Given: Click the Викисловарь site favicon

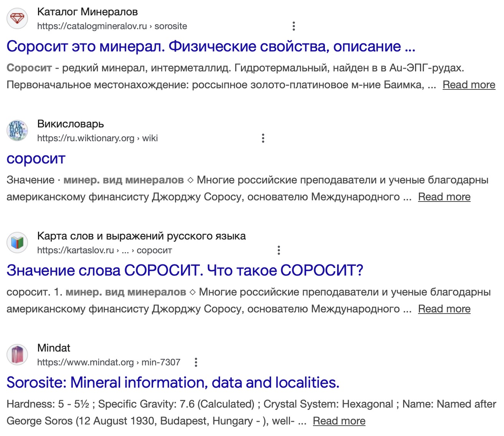Looking at the screenshot, I should pos(17,130).
